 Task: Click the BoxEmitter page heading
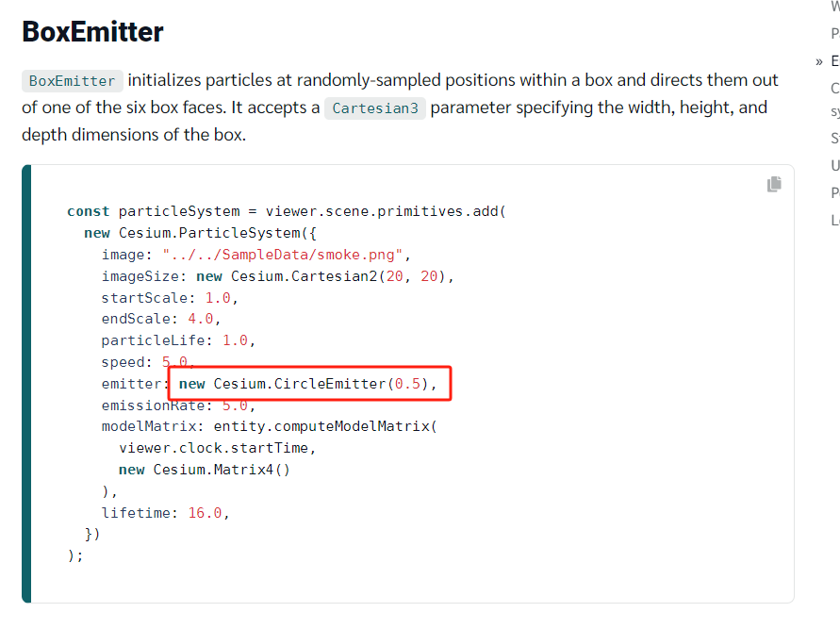point(91,31)
